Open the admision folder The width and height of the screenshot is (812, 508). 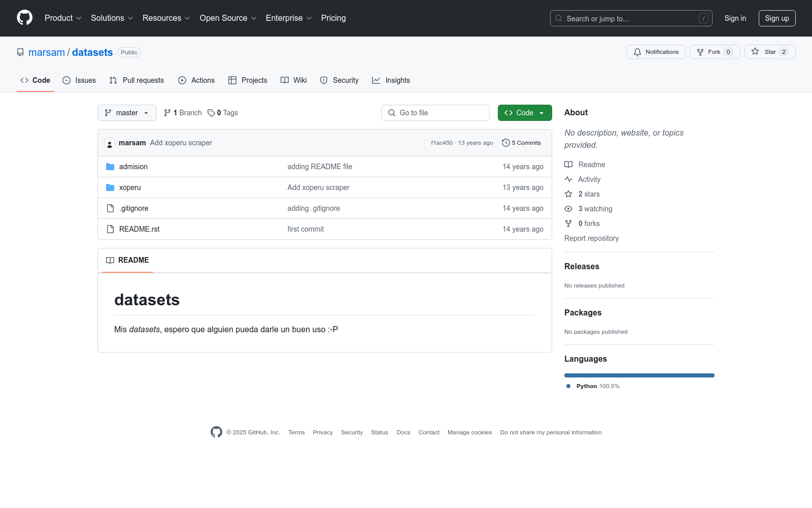point(133,167)
